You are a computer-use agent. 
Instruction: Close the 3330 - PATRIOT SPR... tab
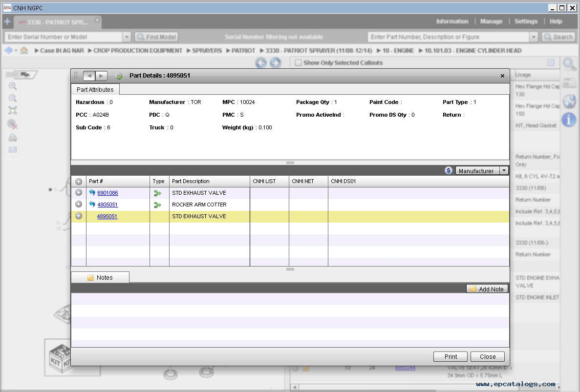[97, 20]
